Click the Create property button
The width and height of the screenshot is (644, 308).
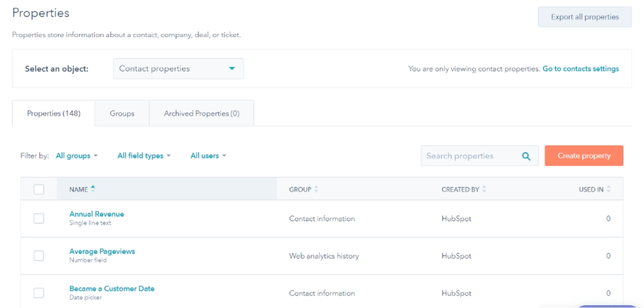tap(584, 156)
